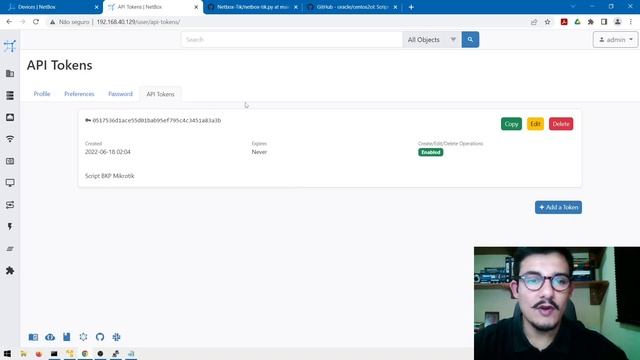Open the GraphQL footer icon
Viewport: 640px width, 360px height.
[83, 337]
